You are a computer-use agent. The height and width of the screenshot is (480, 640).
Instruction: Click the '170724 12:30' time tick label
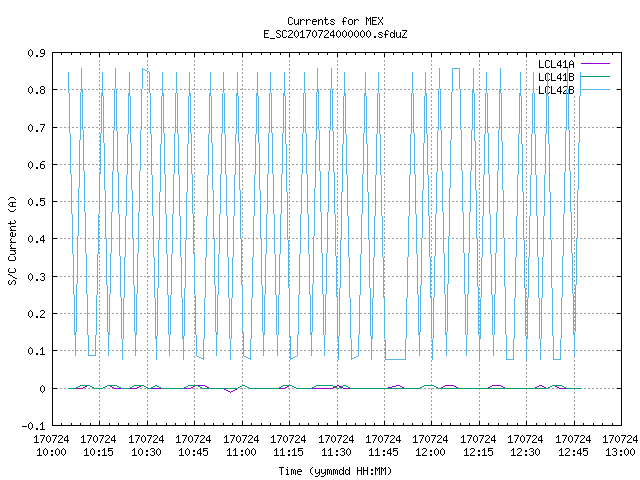[x=525, y=446]
